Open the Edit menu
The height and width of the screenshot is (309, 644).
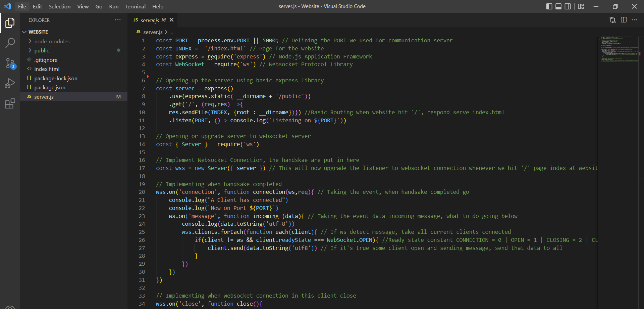click(x=37, y=6)
